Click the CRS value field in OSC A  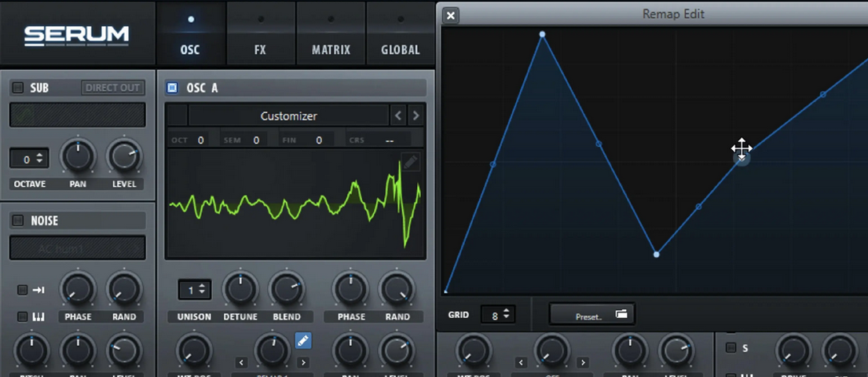389,140
